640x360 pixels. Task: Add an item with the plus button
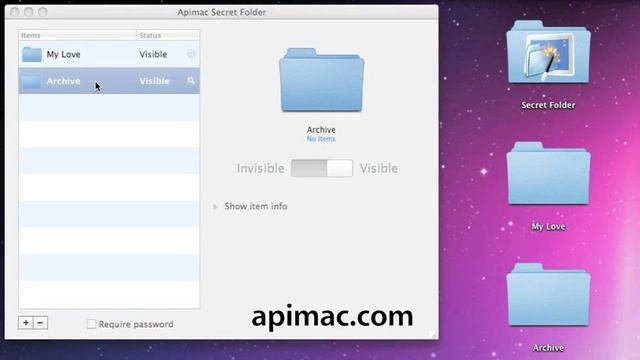[26, 323]
